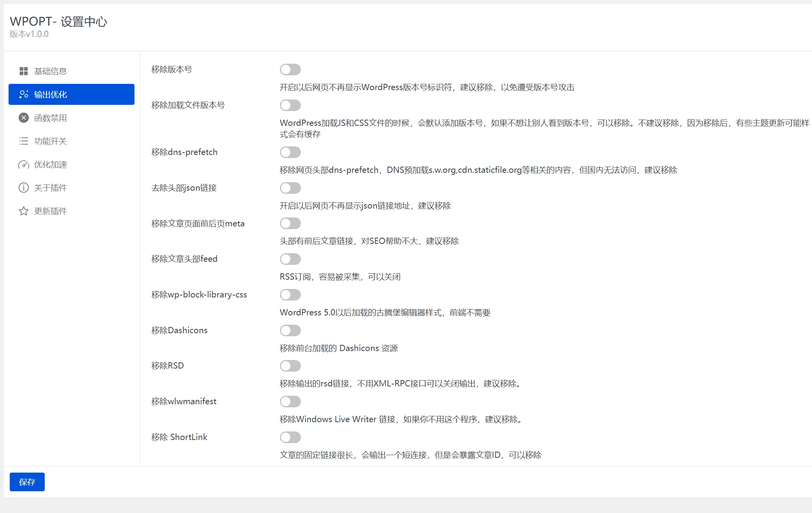Turn on the 移除wp-block-library-css switch

click(290, 295)
